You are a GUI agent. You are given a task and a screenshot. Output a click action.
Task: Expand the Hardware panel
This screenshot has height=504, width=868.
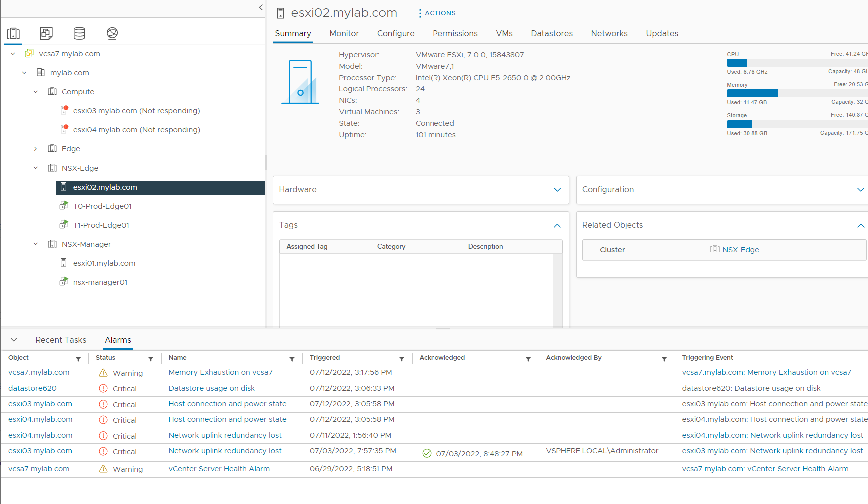click(557, 190)
